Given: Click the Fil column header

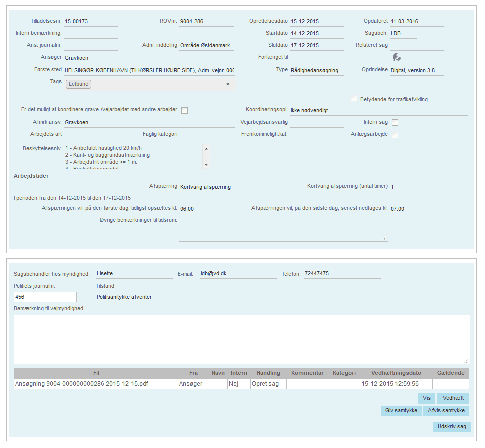Looking at the screenshot, I should click(x=96, y=373).
